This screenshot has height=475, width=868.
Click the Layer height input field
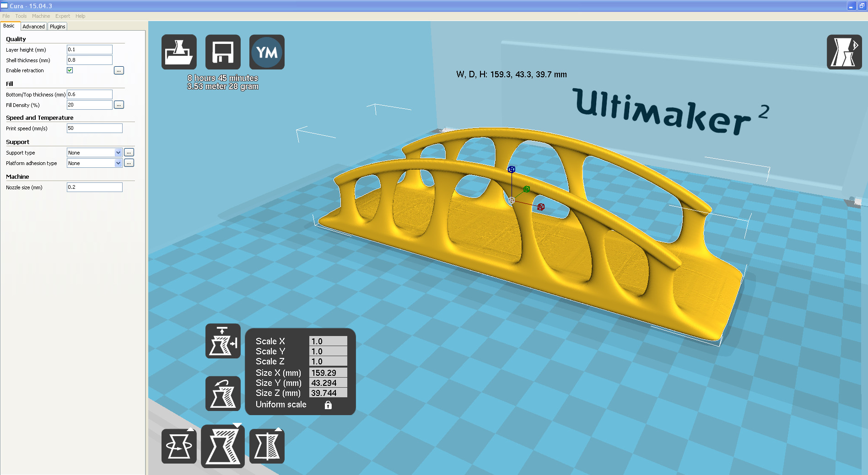pyautogui.click(x=90, y=50)
